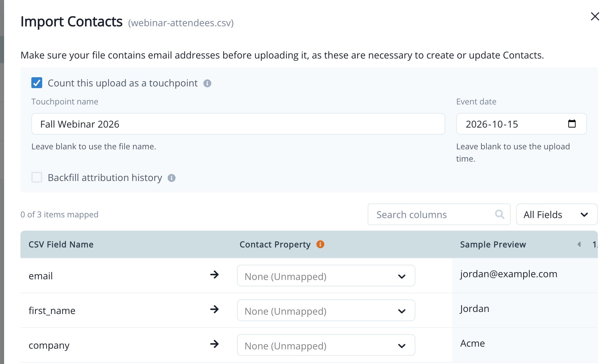Viewport: 606px width, 364px height.
Task: Click the previous sample arrow in Sample Preview
Action: click(x=579, y=244)
